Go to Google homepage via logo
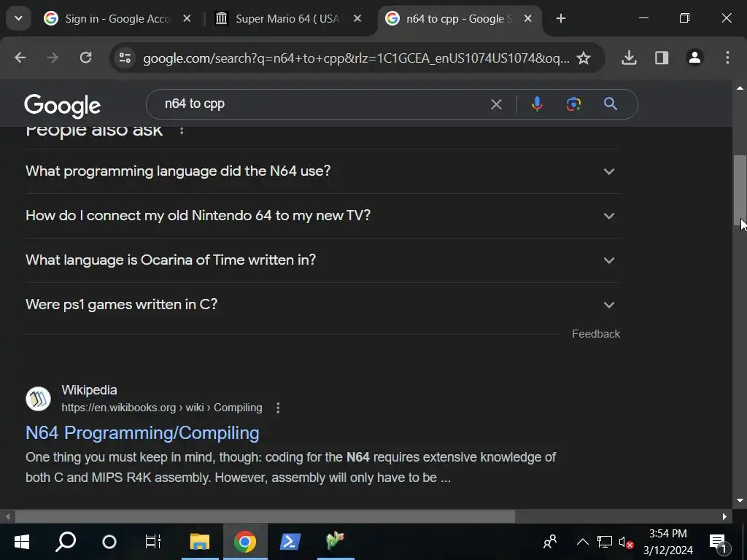Image resolution: width=747 pixels, height=560 pixels. pyautogui.click(x=63, y=105)
